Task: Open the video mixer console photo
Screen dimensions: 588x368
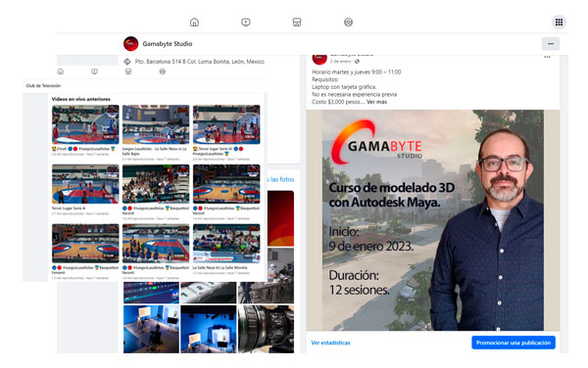Action: point(151,293)
